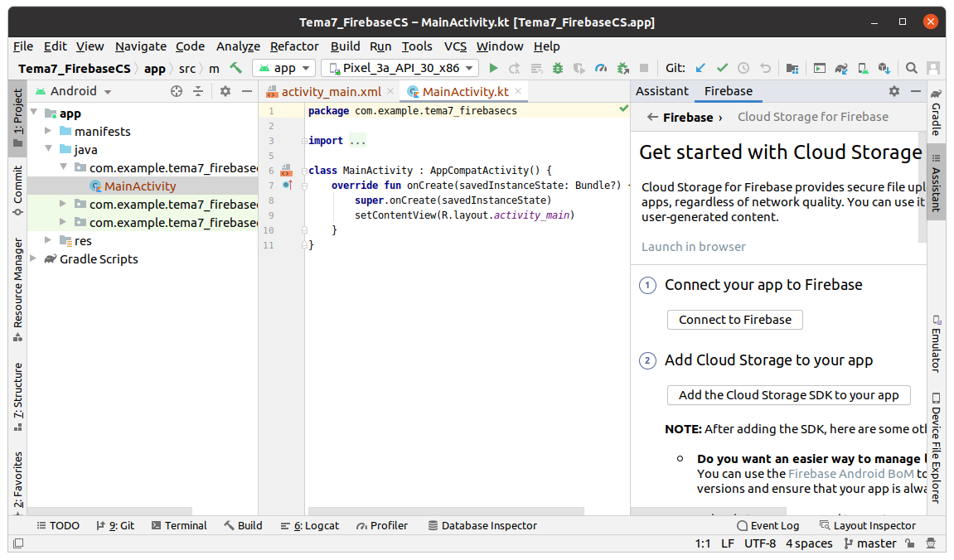
Task: Toggle the Terminal tool window
Action: click(178, 525)
